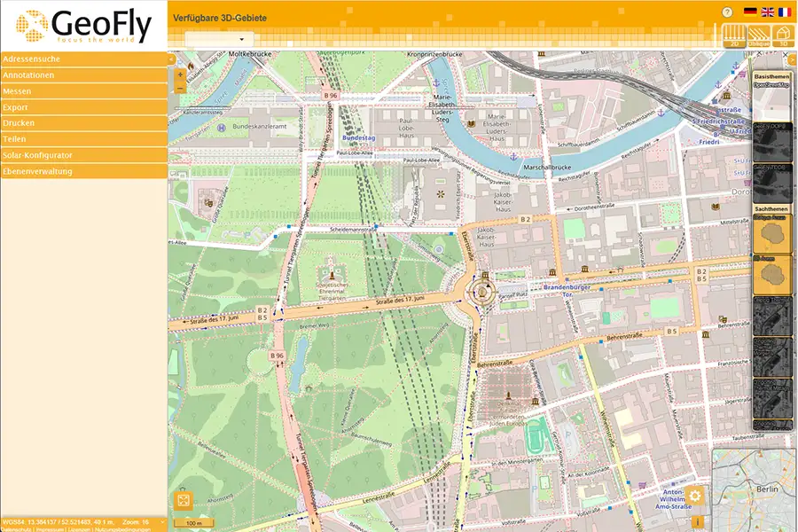Click the map zoom in plus button

click(x=181, y=76)
